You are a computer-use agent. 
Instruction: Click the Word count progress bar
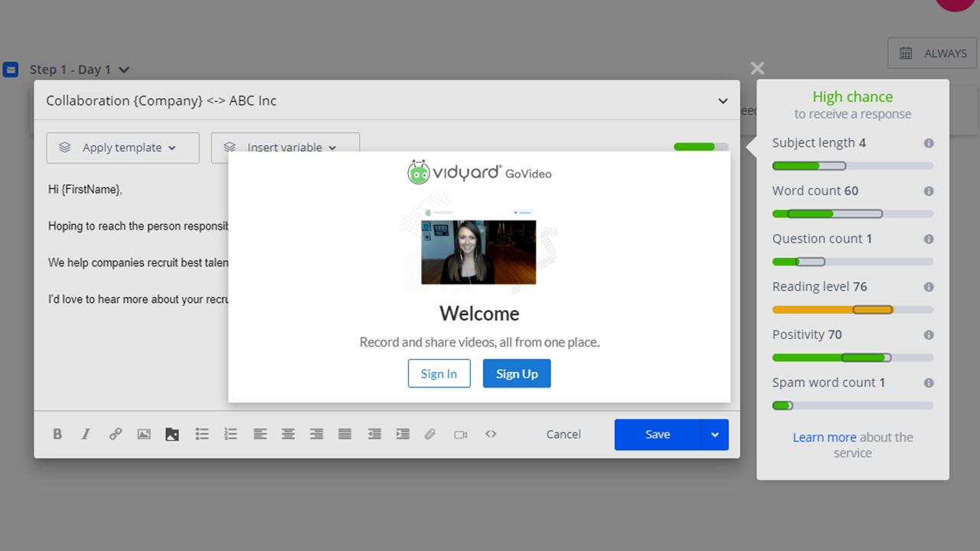853,214
